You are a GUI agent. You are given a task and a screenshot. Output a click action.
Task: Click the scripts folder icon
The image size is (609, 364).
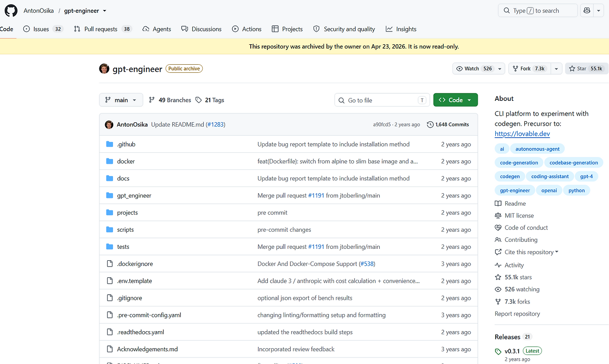[109, 230]
